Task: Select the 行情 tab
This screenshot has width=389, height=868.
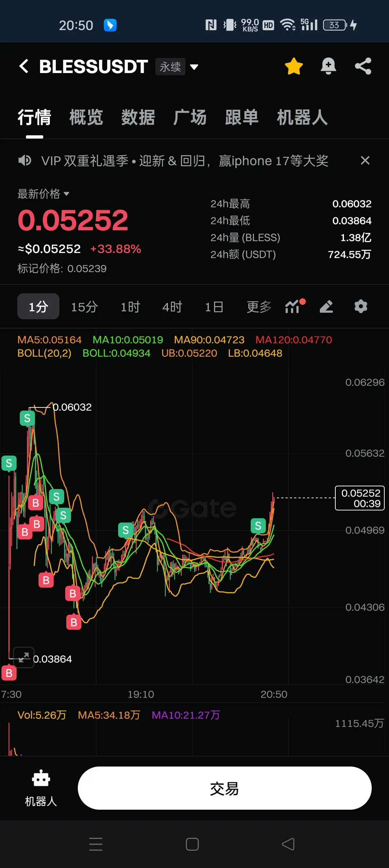Action: point(34,117)
